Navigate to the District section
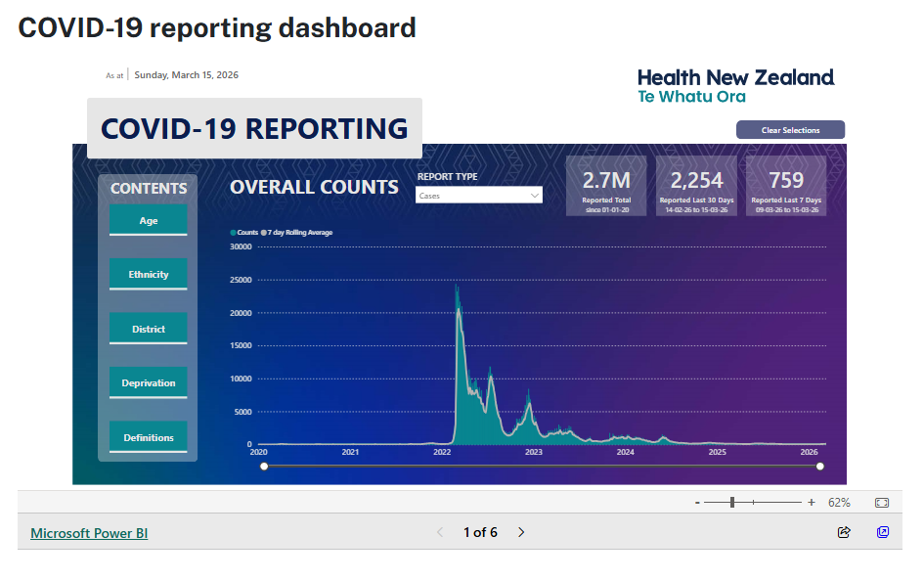The image size is (924, 581). (x=148, y=330)
